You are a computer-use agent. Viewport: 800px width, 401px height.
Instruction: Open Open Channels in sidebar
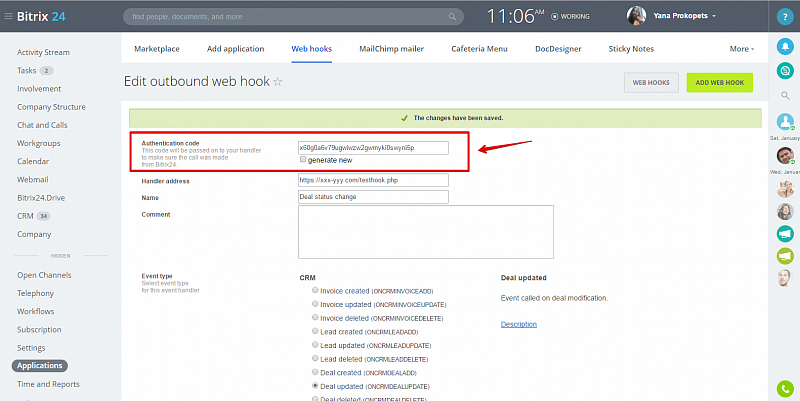click(x=44, y=275)
